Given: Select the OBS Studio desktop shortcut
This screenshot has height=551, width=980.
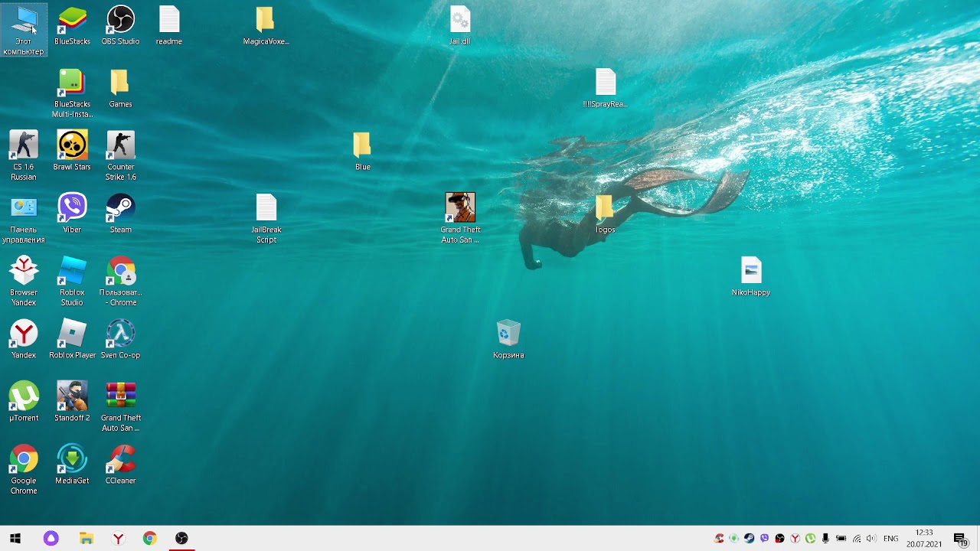Looking at the screenshot, I should click(120, 26).
